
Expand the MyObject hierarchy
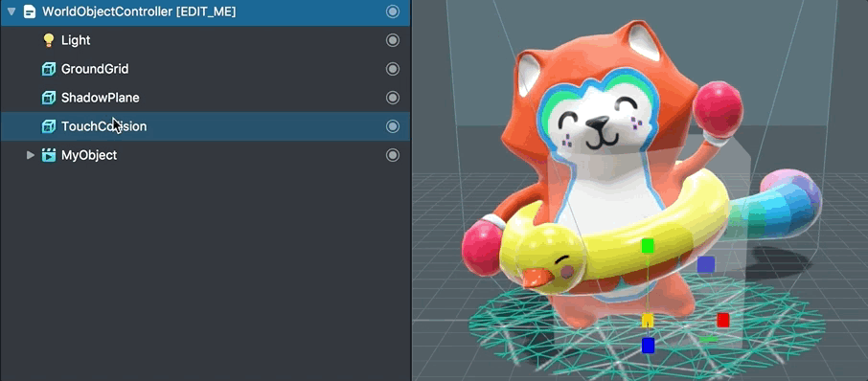[31, 155]
